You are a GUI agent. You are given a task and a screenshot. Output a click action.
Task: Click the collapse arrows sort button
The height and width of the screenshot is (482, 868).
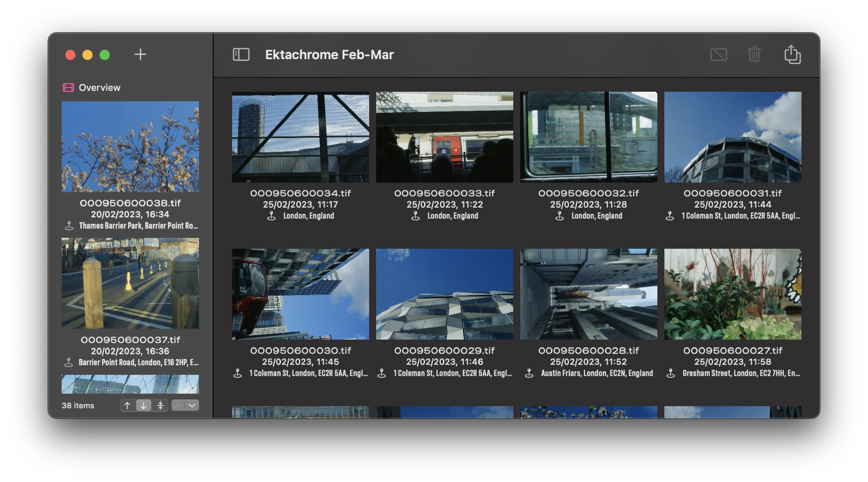160,405
